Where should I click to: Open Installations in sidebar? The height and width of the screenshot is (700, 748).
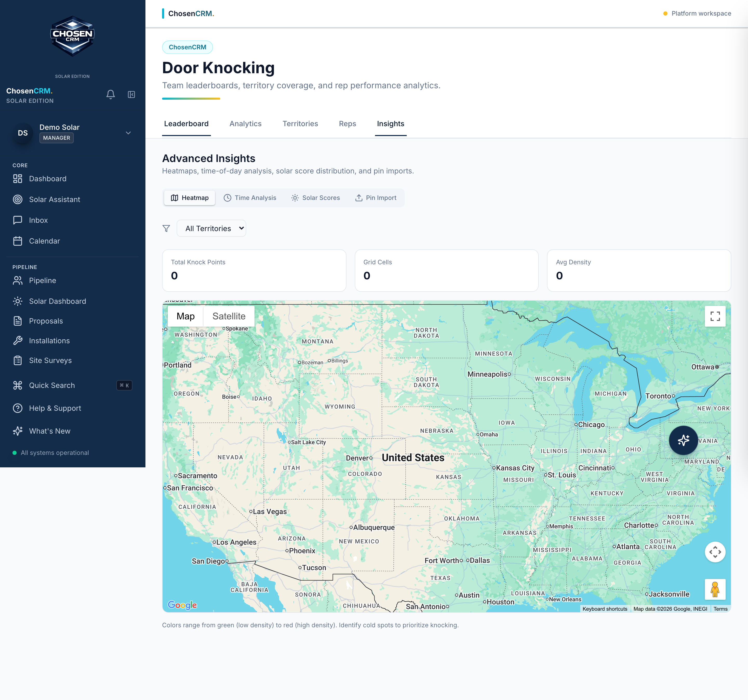(72, 341)
